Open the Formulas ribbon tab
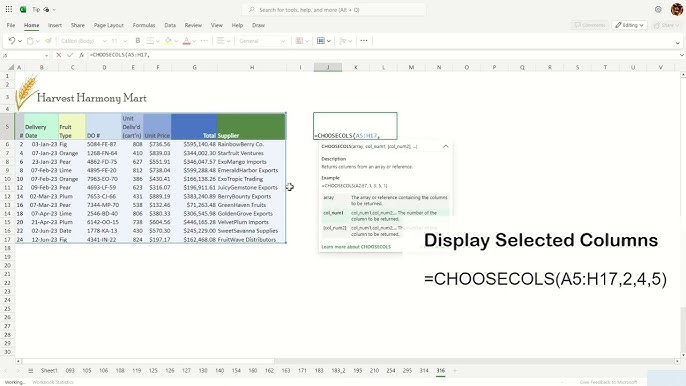 pos(144,25)
